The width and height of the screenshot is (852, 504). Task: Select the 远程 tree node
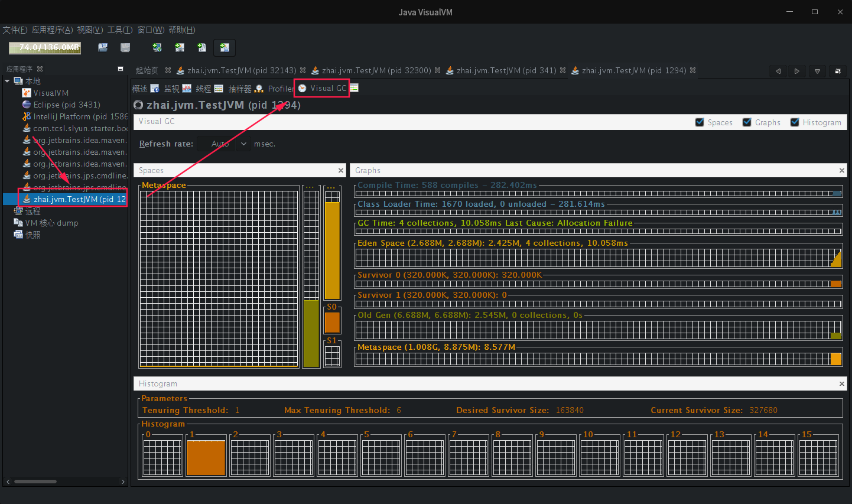[x=27, y=211]
